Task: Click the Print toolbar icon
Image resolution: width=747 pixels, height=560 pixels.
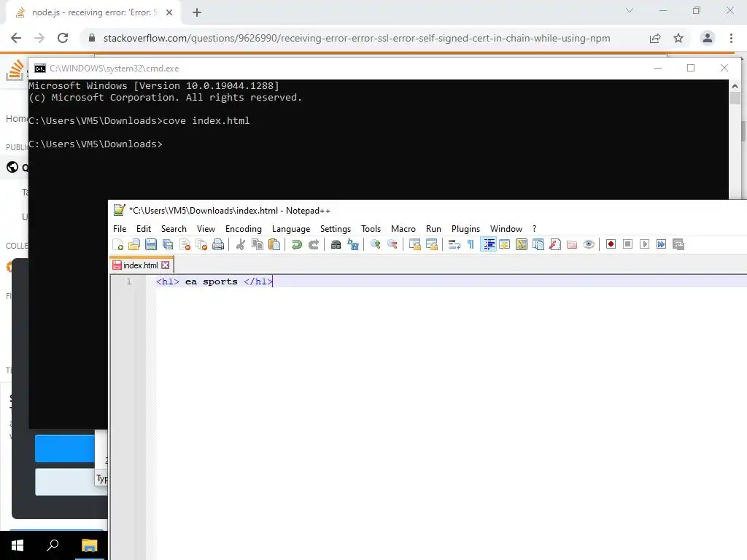Action: (x=218, y=244)
